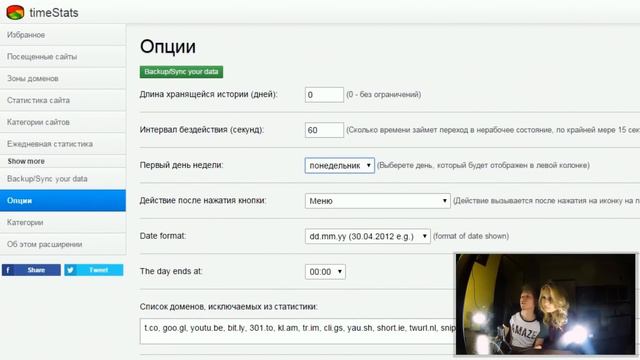Click the Опции page heading
The width and height of the screenshot is (640, 360).
tap(168, 47)
